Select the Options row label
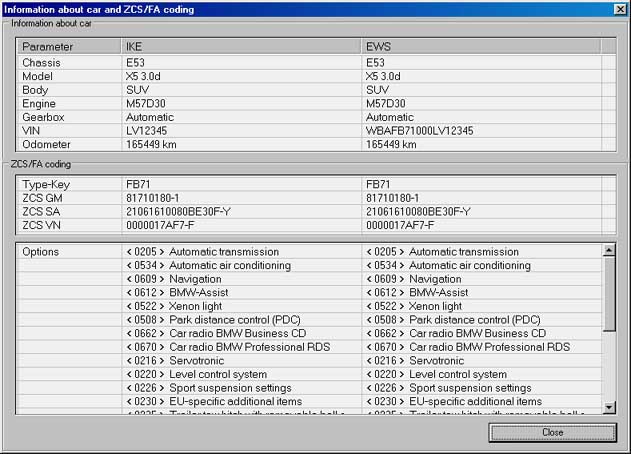631x454 pixels. tap(40, 252)
